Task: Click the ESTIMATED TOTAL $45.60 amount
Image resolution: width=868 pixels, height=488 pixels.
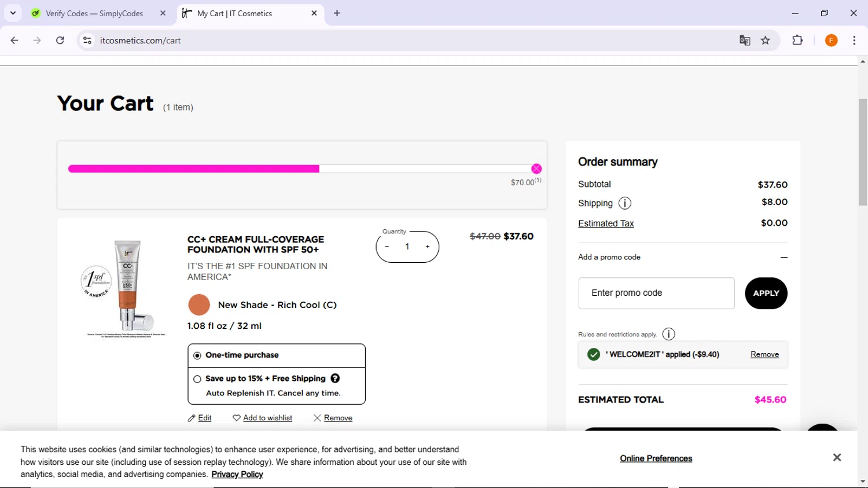Action: 770,399
